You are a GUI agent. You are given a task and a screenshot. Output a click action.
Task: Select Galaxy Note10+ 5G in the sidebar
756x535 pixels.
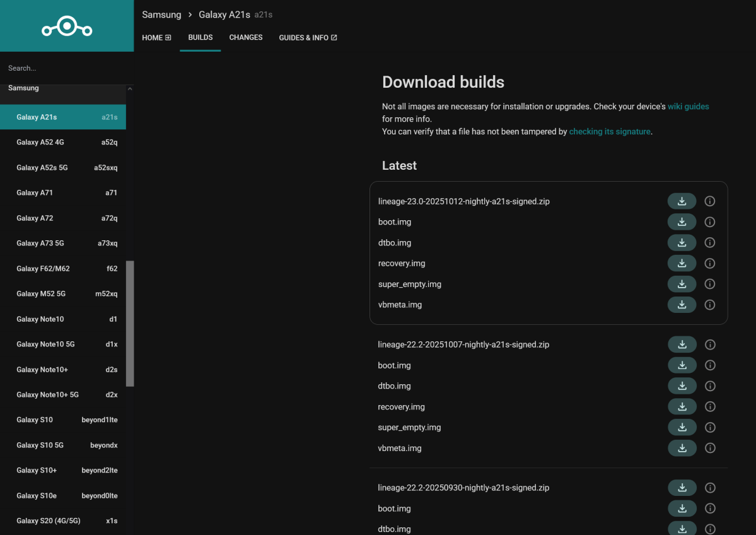pos(47,394)
